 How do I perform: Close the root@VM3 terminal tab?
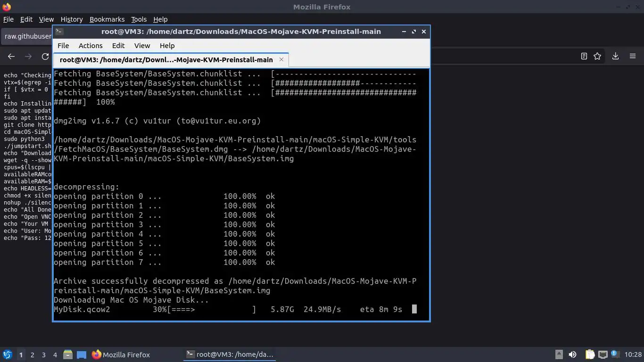(x=281, y=59)
